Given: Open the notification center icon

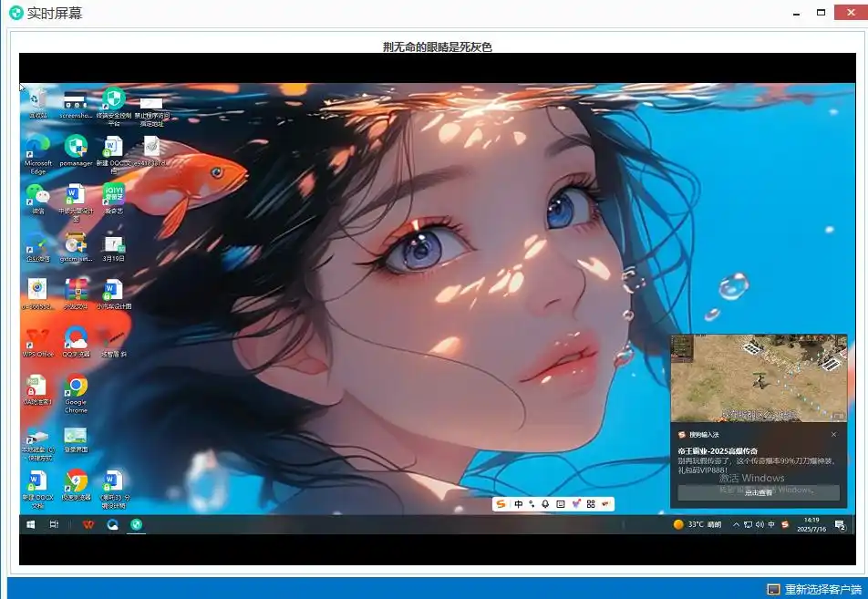Looking at the screenshot, I should 840,525.
